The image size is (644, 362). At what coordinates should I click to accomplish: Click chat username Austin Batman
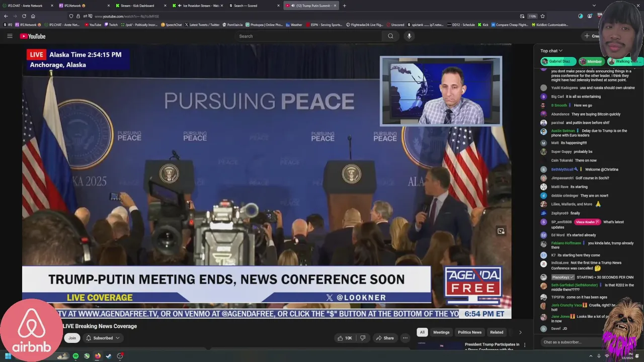pos(563,131)
